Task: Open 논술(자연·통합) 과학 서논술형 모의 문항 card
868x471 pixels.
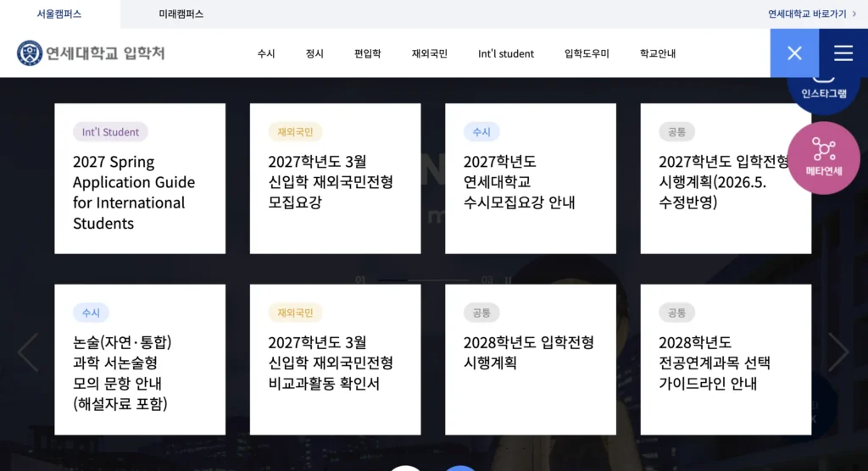Action: point(140,359)
